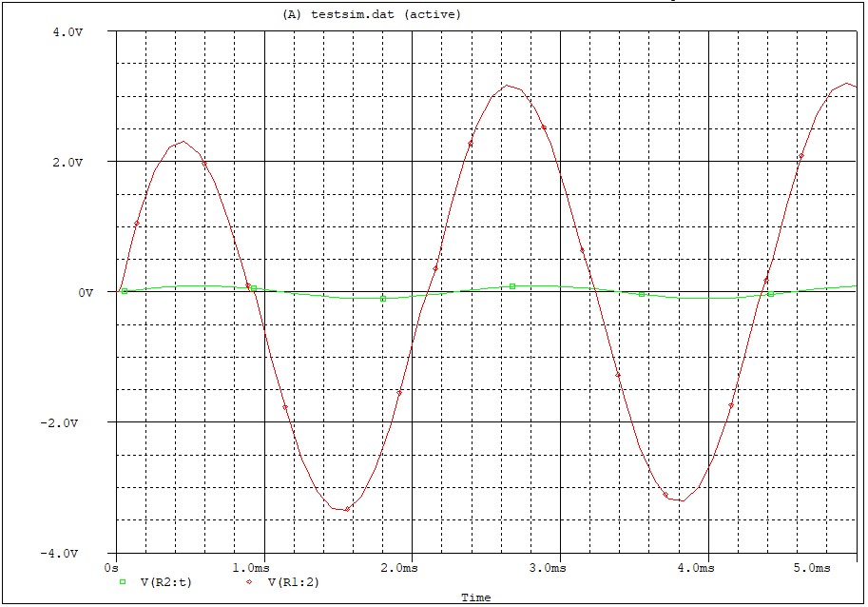Click the green square marker at the plot origin
The width and height of the screenshot is (868, 607).
pos(124,291)
